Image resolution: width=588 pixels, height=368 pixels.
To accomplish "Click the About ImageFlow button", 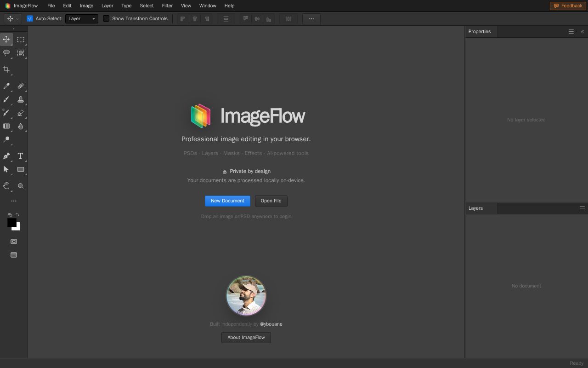I will pyautogui.click(x=246, y=338).
